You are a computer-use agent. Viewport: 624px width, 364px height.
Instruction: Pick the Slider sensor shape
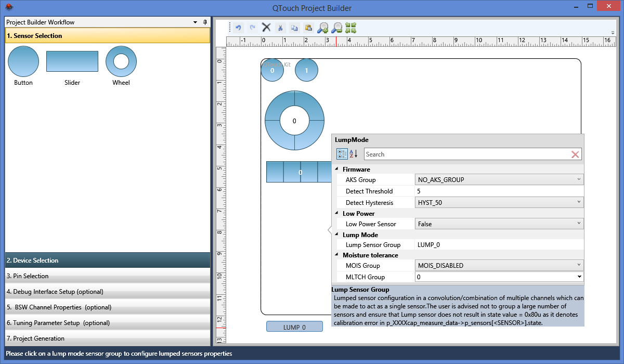(72, 61)
